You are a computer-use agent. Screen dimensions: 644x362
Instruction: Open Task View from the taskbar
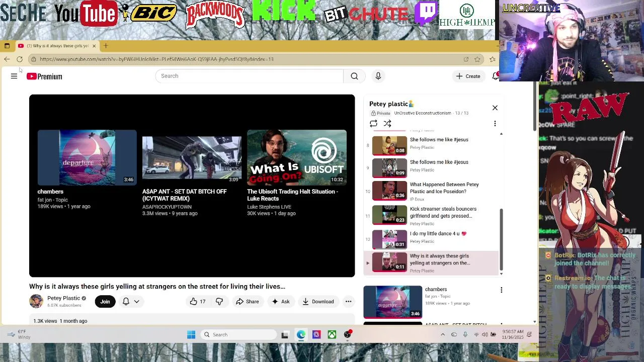coord(285,335)
